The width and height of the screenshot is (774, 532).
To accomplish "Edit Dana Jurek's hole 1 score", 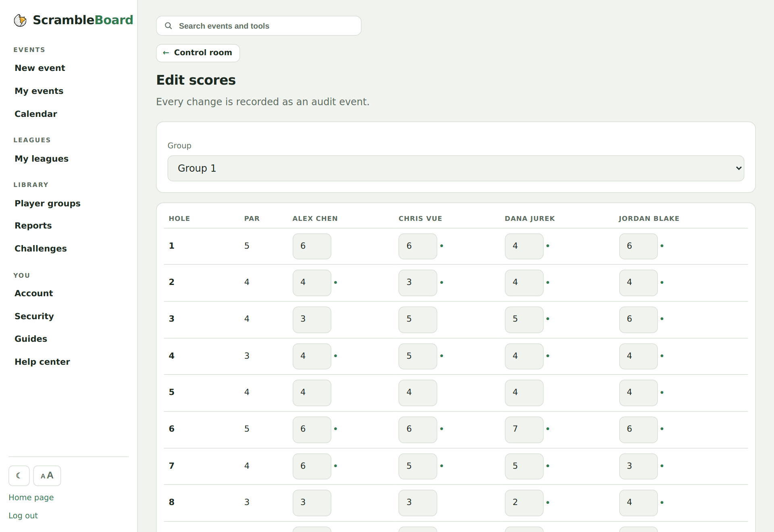I will (524, 246).
